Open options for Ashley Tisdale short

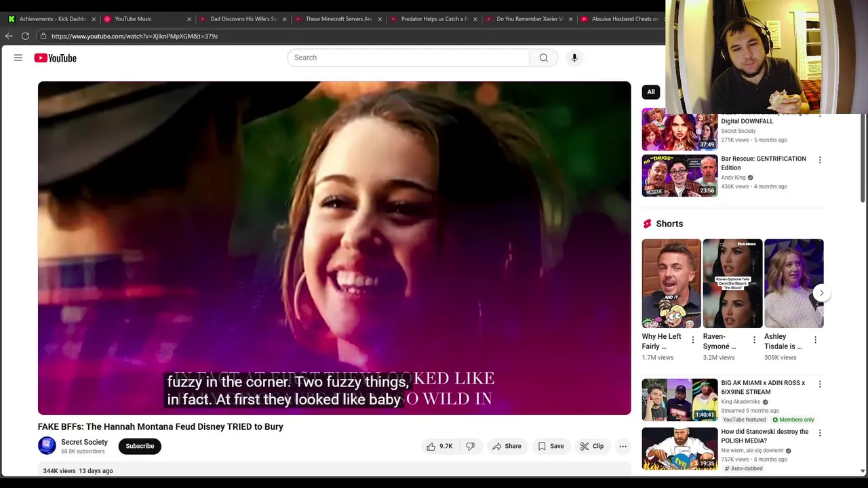click(x=815, y=340)
